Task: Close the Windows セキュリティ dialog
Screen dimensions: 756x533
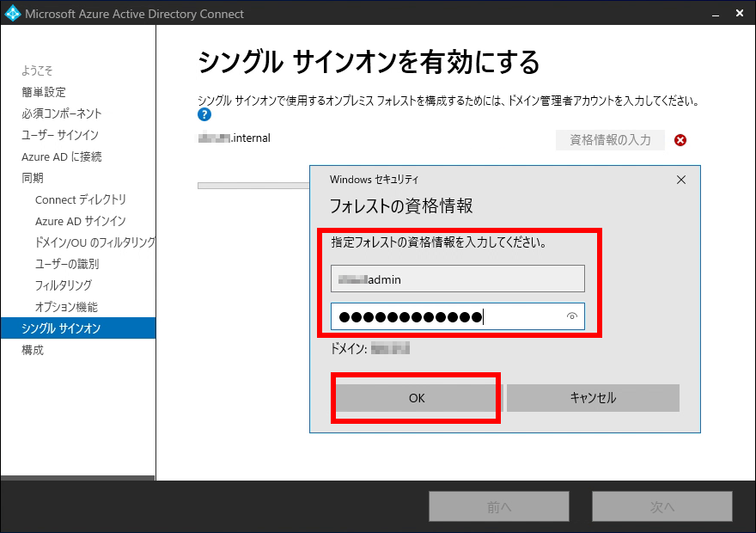Action: (x=680, y=180)
